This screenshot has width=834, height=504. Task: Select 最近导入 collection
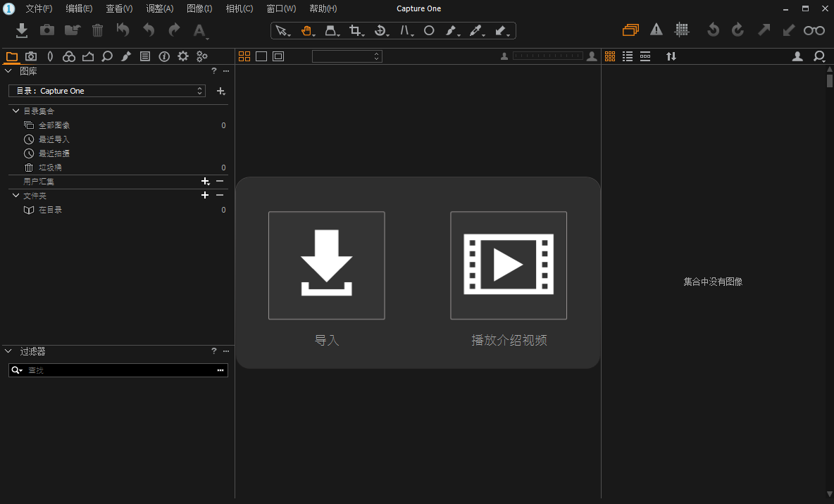[x=120, y=139]
